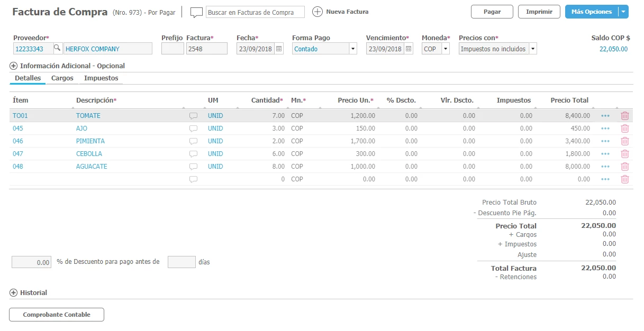Open the Fecha calendar picker icon

[x=279, y=49]
